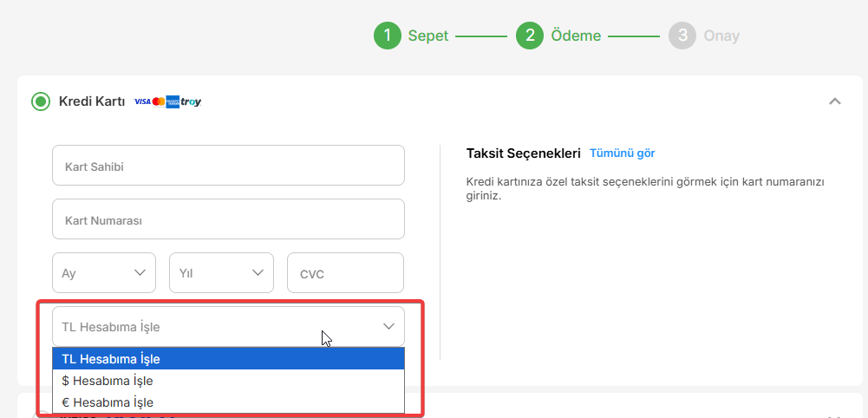Viewport: 868px width, 418px height.
Task: Go back to step 1 Sepet circle
Action: [x=388, y=36]
